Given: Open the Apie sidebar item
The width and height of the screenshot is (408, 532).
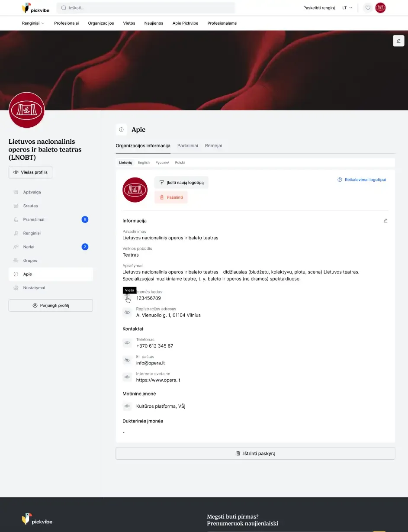Looking at the screenshot, I should point(51,274).
